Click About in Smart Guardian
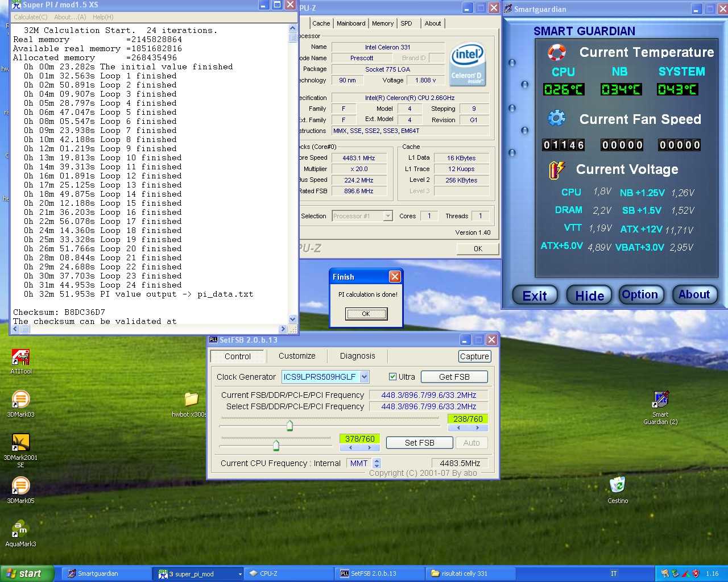728x582 pixels. tap(694, 294)
